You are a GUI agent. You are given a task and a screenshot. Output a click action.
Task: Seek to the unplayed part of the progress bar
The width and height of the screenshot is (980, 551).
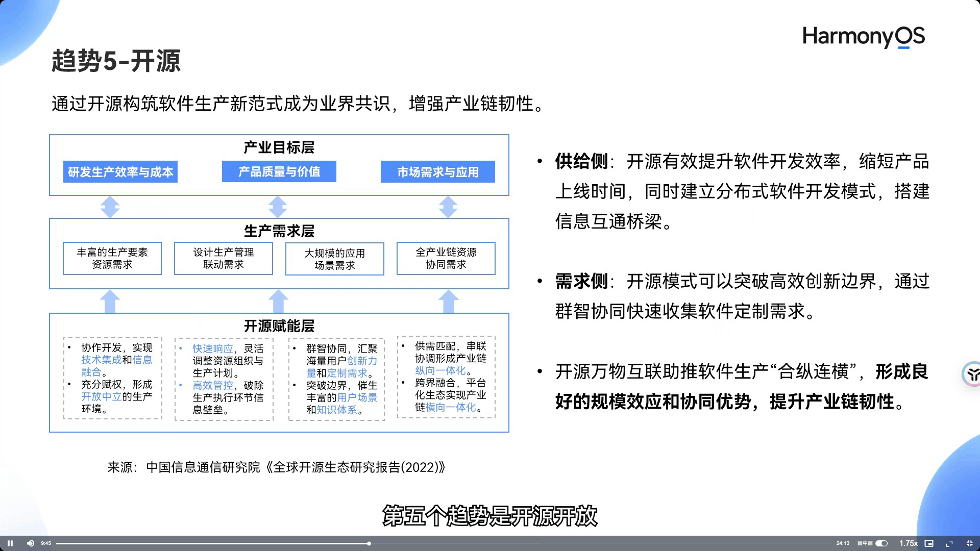[x=561, y=543]
